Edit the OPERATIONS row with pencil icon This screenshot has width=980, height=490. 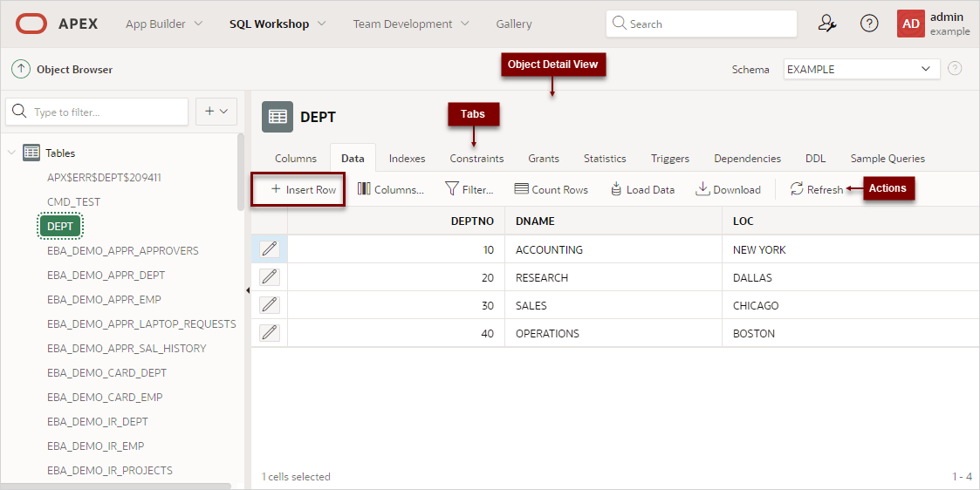tap(270, 333)
